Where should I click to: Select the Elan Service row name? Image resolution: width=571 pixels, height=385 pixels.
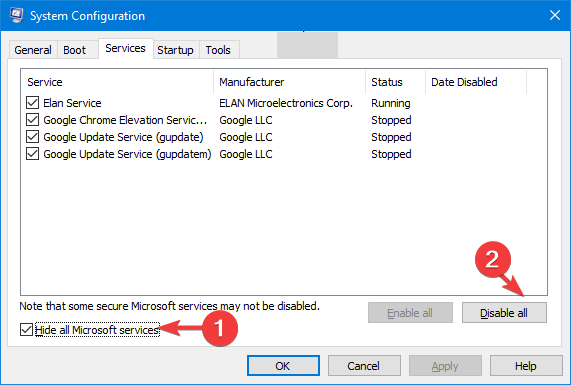pyautogui.click(x=72, y=103)
